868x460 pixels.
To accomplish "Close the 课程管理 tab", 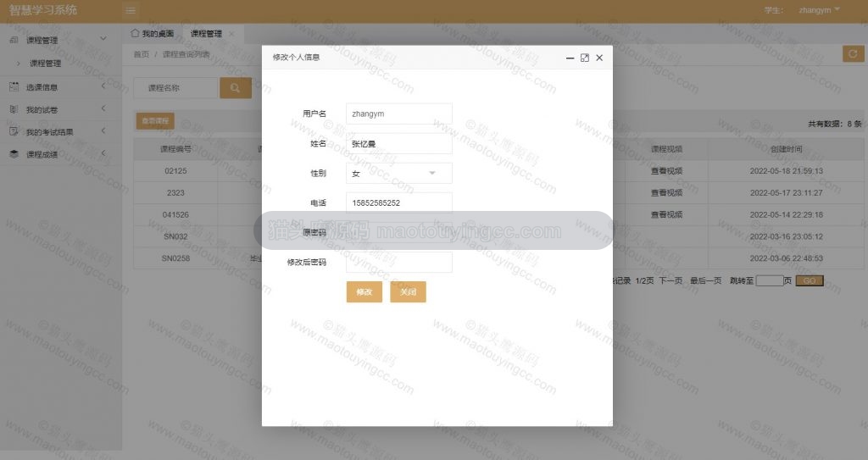I will point(231,34).
